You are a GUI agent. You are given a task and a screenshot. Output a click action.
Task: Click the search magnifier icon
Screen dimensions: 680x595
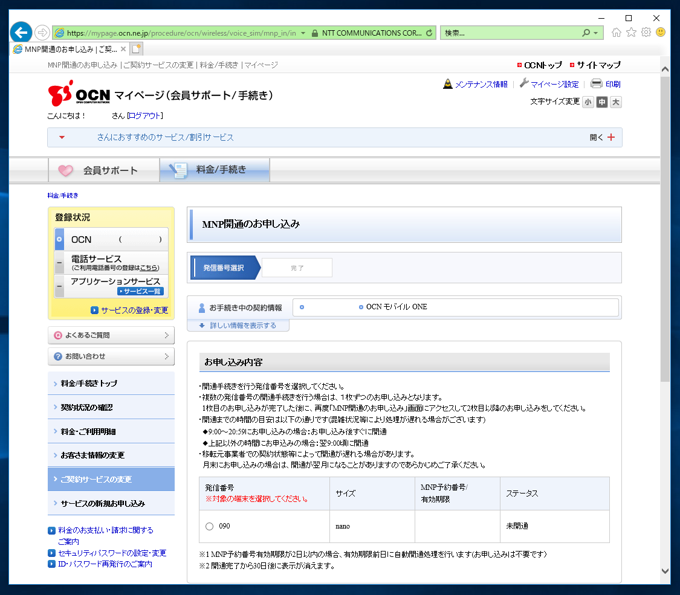(x=586, y=33)
